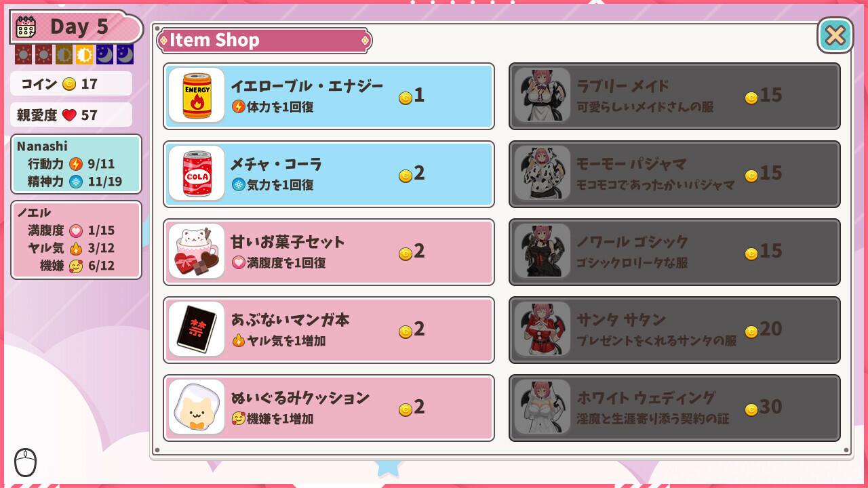Click the yellow Energy drink can icon

197,96
